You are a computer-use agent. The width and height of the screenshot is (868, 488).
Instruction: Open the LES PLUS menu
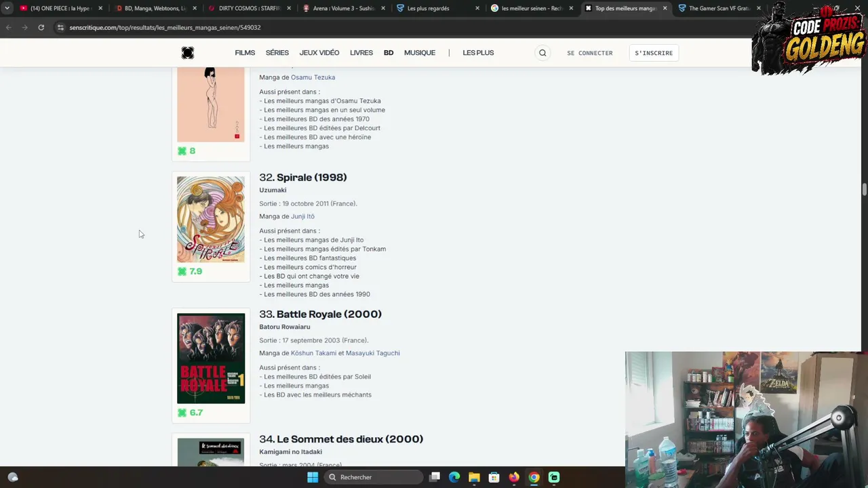(478, 53)
